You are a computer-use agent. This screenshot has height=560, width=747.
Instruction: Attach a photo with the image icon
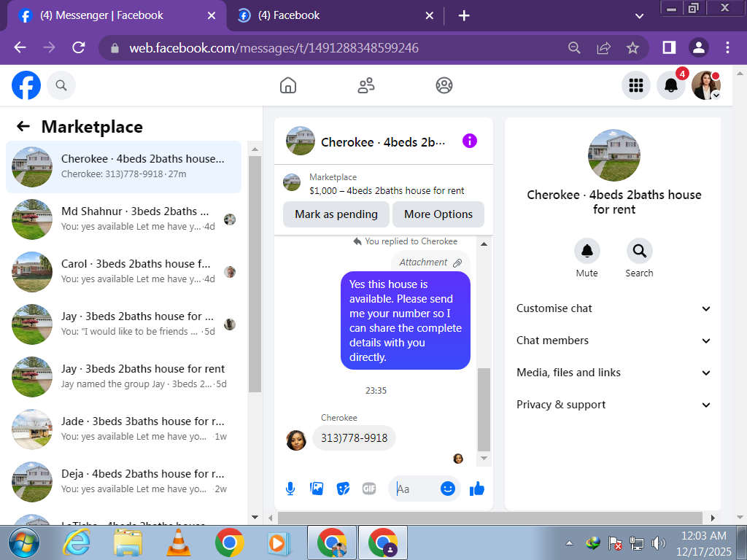317,489
